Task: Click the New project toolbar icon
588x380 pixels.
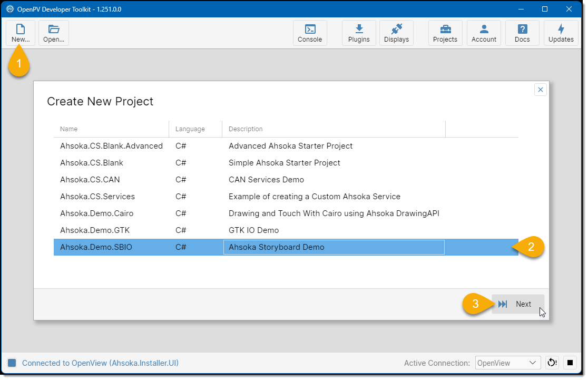Action: (20, 33)
